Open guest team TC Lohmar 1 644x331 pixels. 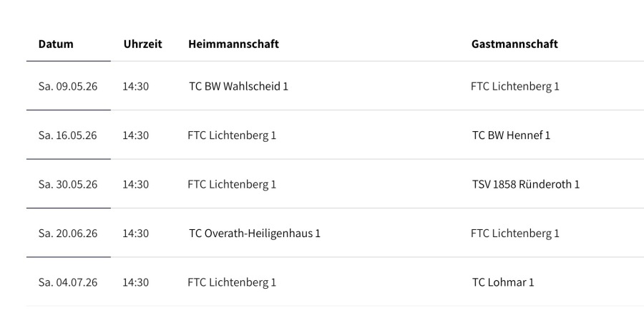click(x=503, y=282)
